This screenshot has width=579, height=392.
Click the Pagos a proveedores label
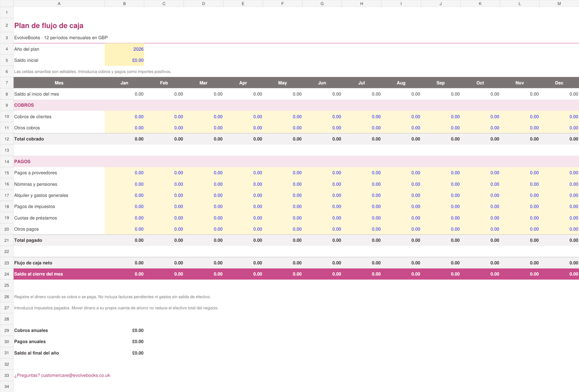tap(35, 173)
